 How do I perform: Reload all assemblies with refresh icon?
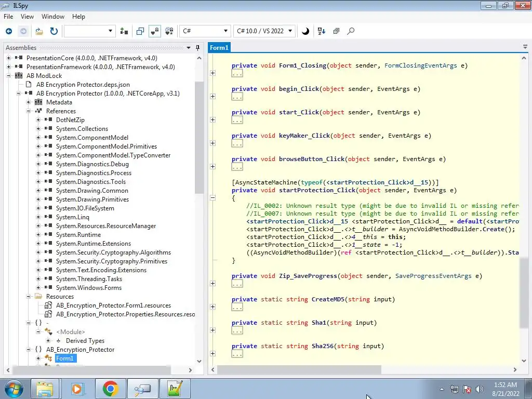(x=54, y=31)
